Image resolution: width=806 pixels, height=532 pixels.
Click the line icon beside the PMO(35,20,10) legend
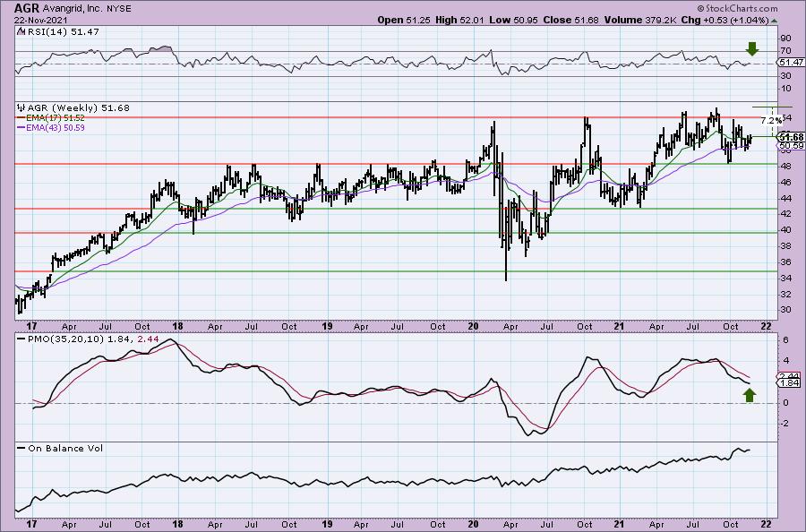[21, 339]
